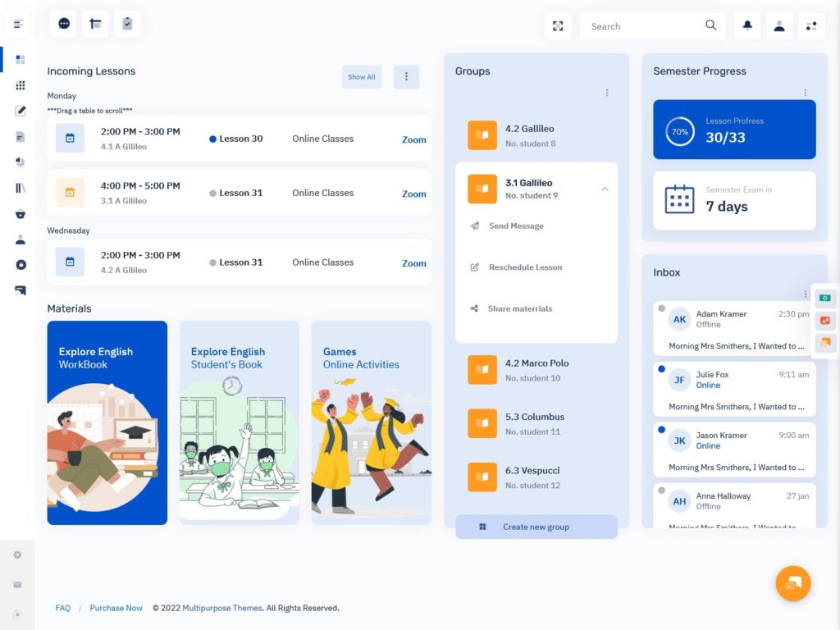Open the user profile icon
Image resolution: width=840 pixels, height=630 pixels.
(779, 25)
